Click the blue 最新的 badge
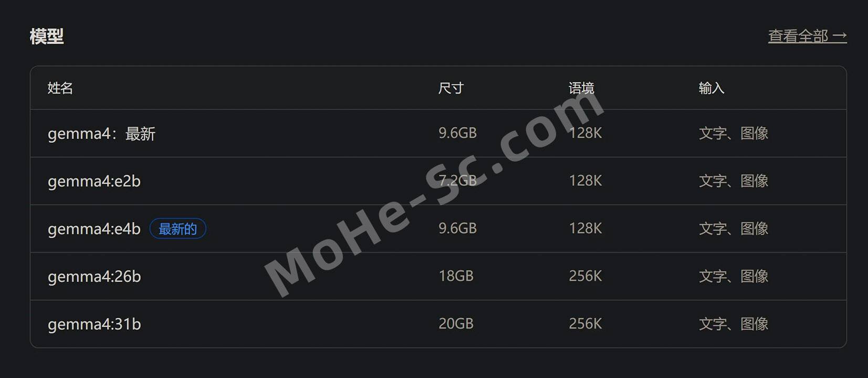The height and width of the screenshot is (378, 868). point(177,229)
